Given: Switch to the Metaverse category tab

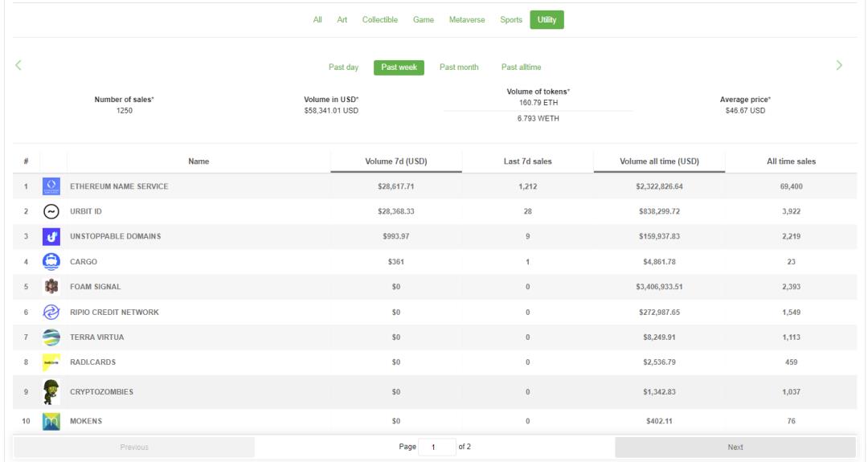Looking at the screenshot, I should click(466, 20).
